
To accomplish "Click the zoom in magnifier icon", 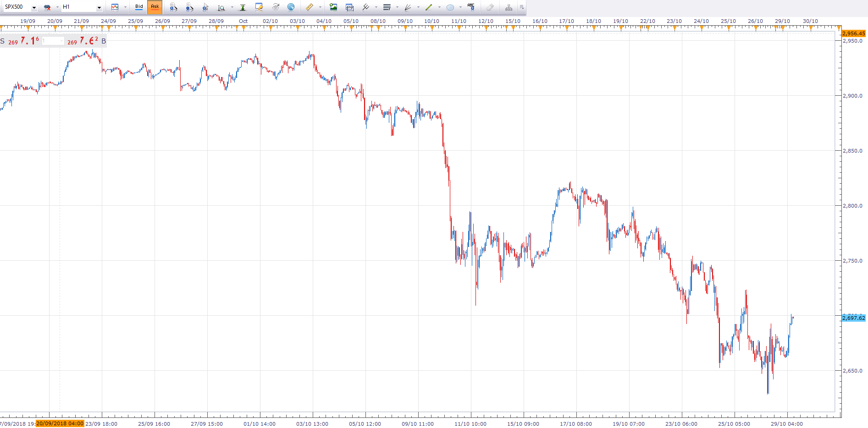I will coord(173,7).
